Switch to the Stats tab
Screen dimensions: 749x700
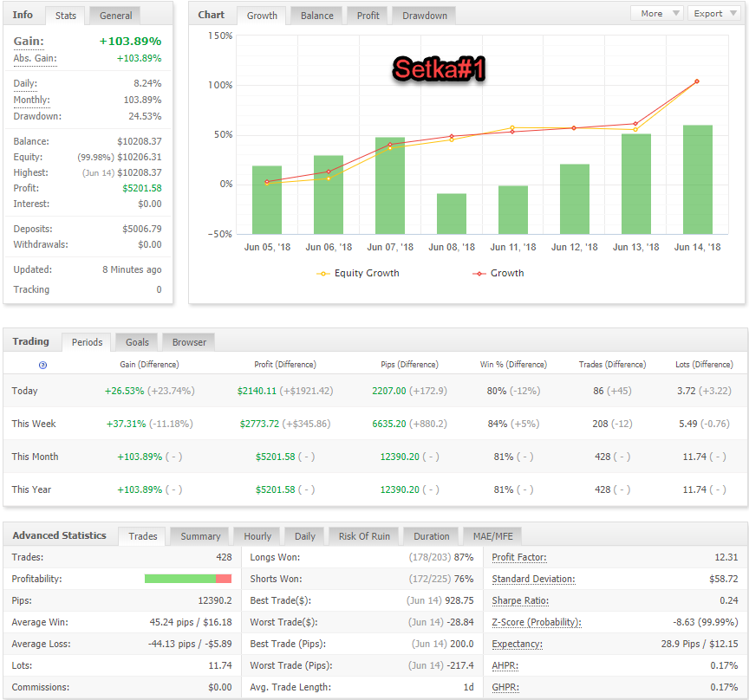tap(65, 16)
